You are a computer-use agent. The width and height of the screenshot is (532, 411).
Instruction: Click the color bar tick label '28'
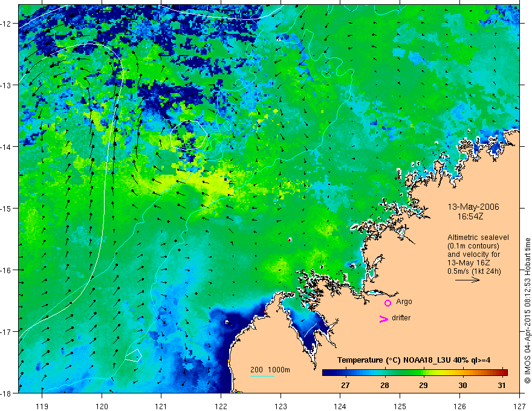384,386
